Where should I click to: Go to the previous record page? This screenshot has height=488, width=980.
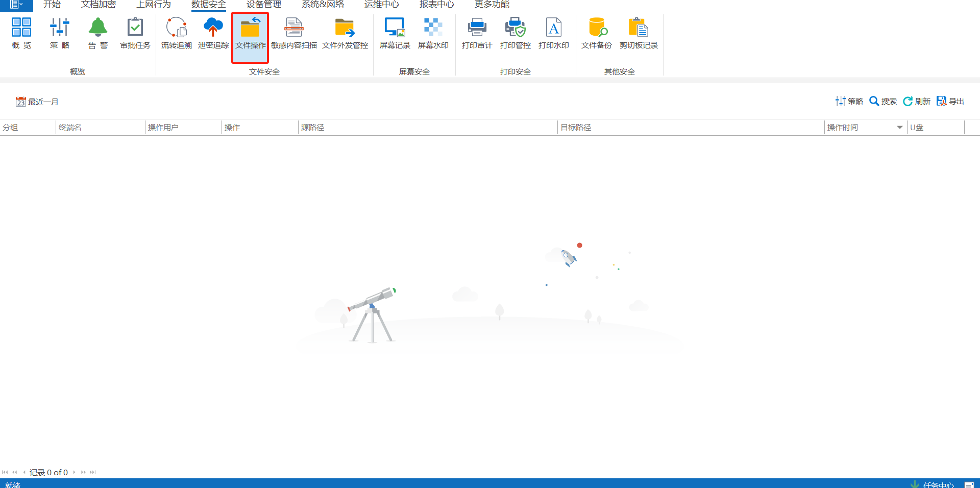coord(24,472)
